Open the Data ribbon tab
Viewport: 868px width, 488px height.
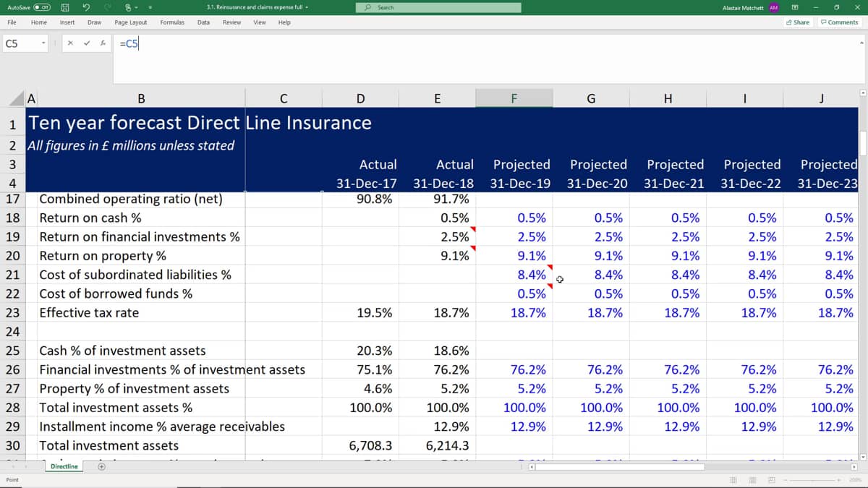pyautogui.click(x=204, y=22)
